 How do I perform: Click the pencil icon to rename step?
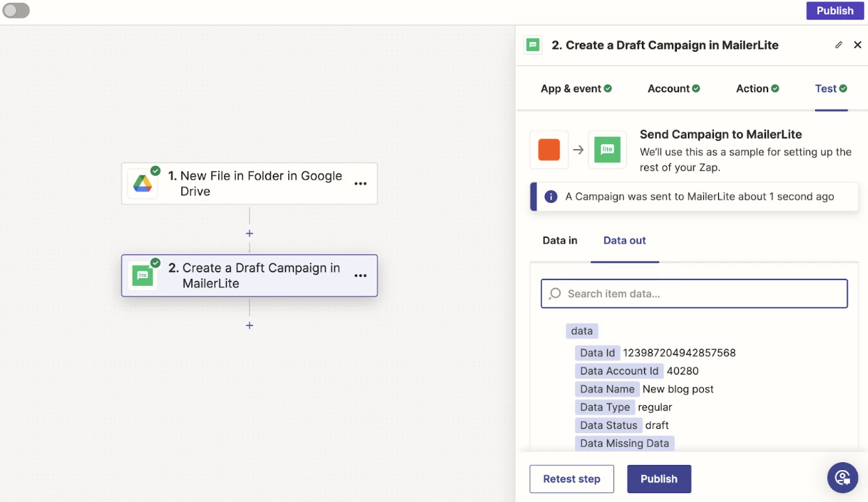pyautogui.click(x=839, y=45)
